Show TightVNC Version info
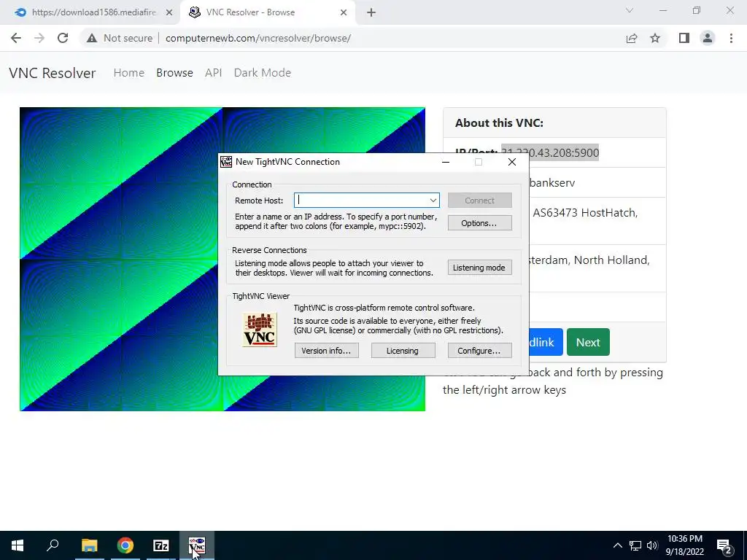Screen dimensions: 747x560 pyautogui.click(x=326, y=351)
